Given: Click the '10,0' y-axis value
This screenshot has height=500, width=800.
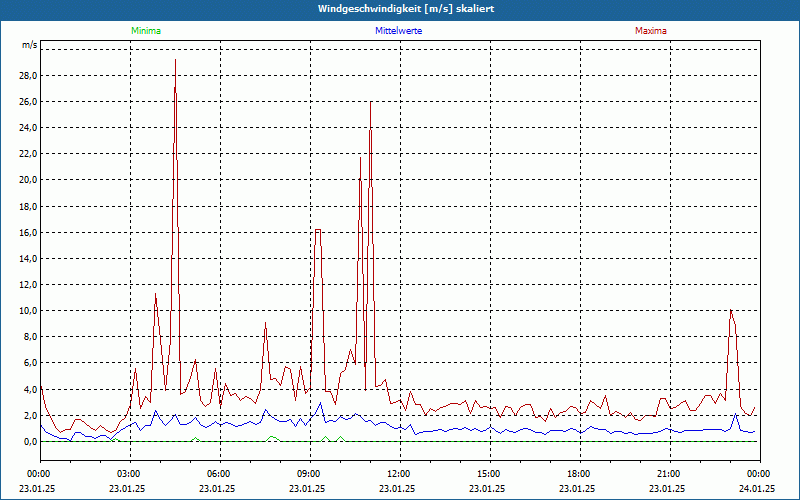Looking at the screenshot, I should 27,311.
